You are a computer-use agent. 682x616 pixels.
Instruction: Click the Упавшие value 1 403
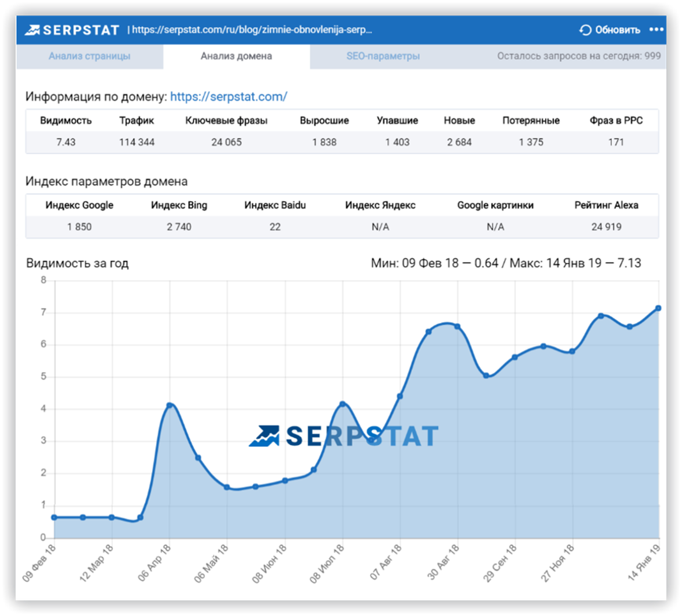(x=397, y=142)
